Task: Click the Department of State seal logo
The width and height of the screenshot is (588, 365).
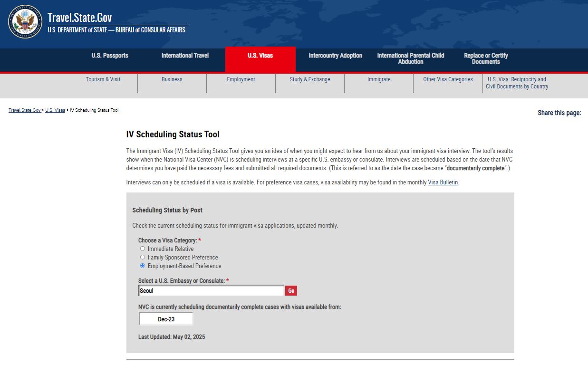Action: 25,22
